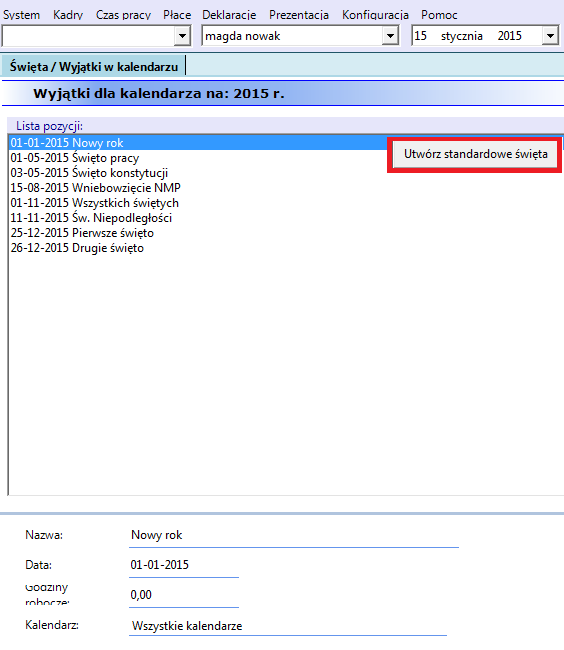Viewport: 564px width, 650px height.
Task: Click Utwórz standardowe święta button
Action: point(475,154)
